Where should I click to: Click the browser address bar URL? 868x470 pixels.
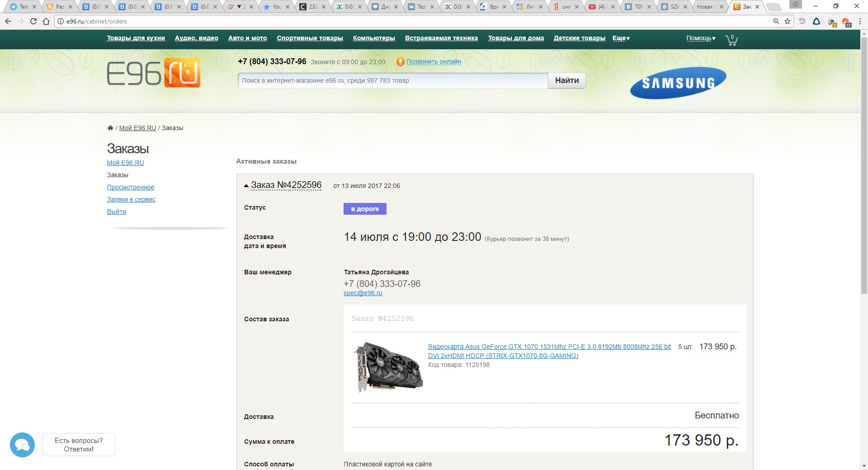click(x=97, y=21)
